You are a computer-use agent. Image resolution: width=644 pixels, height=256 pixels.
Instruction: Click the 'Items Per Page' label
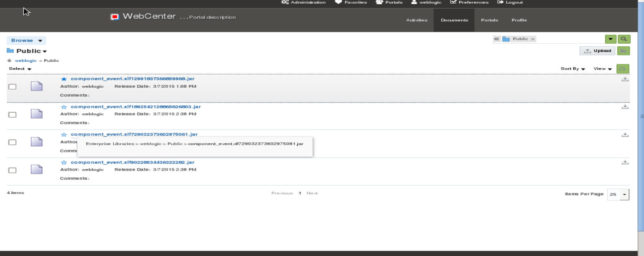click(584, 194)
